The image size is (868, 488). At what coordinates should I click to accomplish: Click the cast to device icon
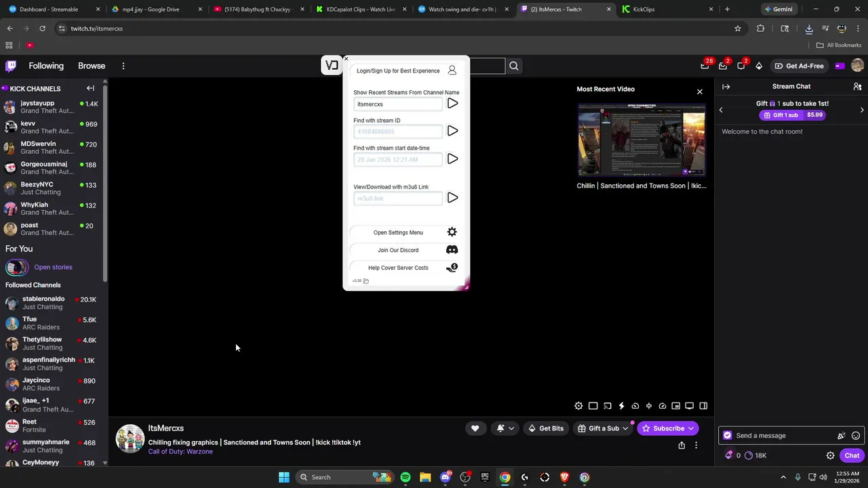[607, 406]
